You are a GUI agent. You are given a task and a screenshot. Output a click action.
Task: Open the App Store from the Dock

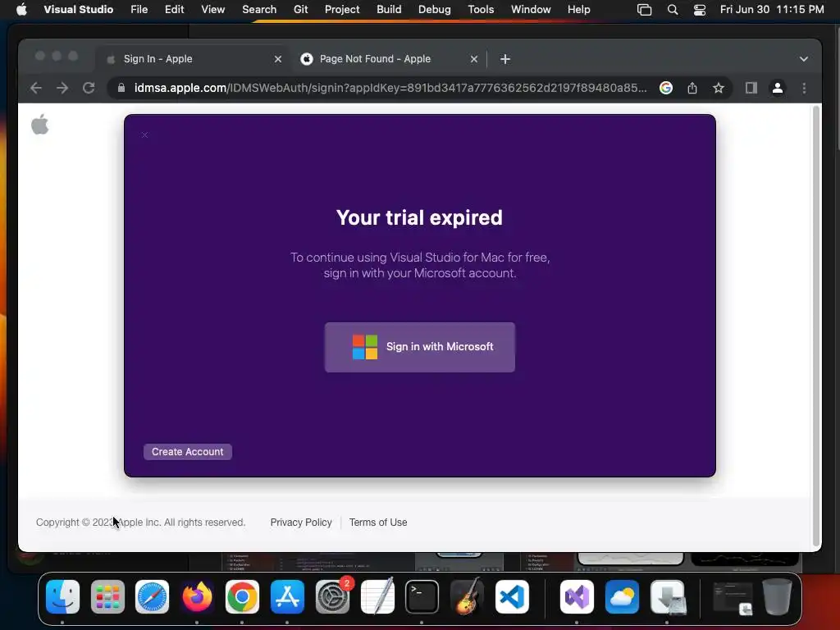click(x=287, y=597)
